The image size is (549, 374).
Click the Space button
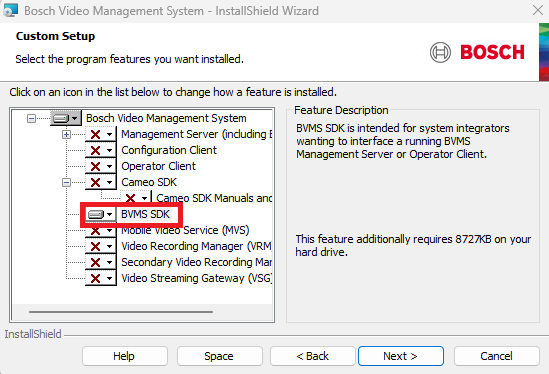[220, 356]
